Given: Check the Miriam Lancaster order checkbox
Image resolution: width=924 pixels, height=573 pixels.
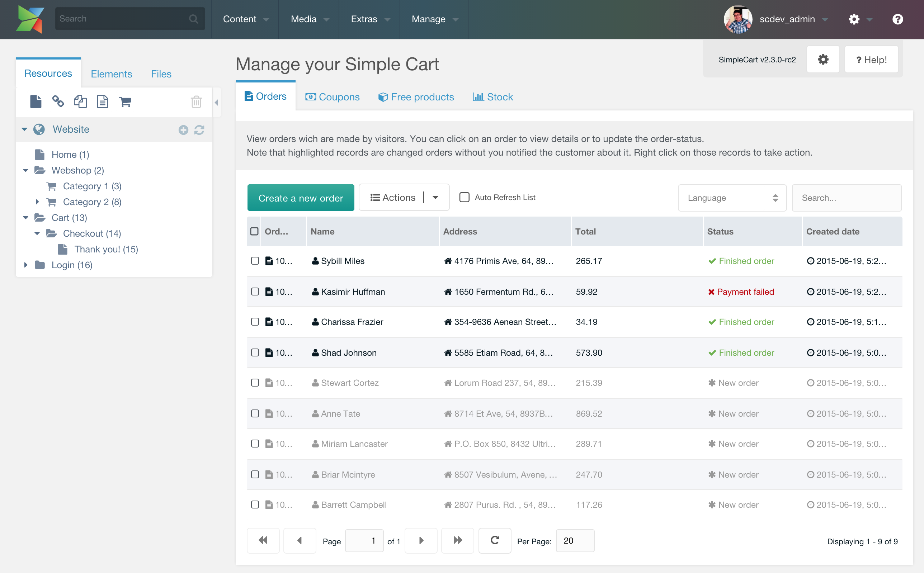Looking at the screenshot, I should pyautogui.click(x=255, y=444).
